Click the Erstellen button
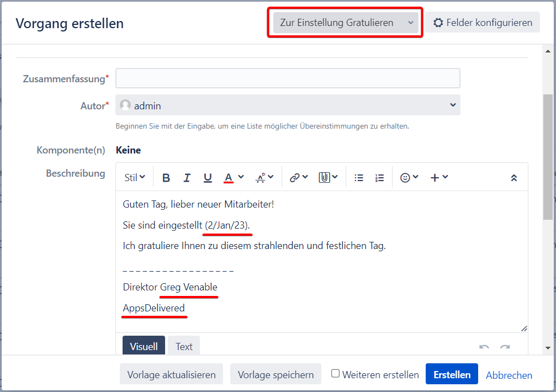 tap(452, 374)
